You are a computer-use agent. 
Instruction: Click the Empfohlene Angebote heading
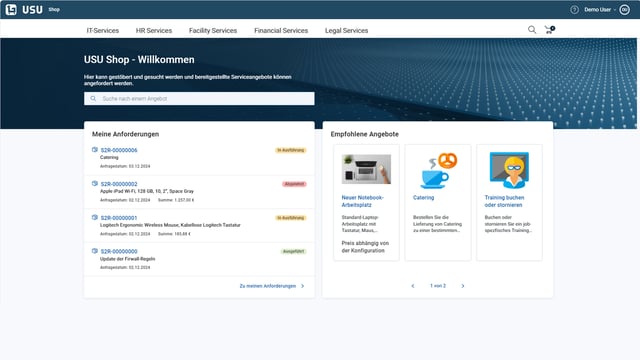click(x=364, y=134)
